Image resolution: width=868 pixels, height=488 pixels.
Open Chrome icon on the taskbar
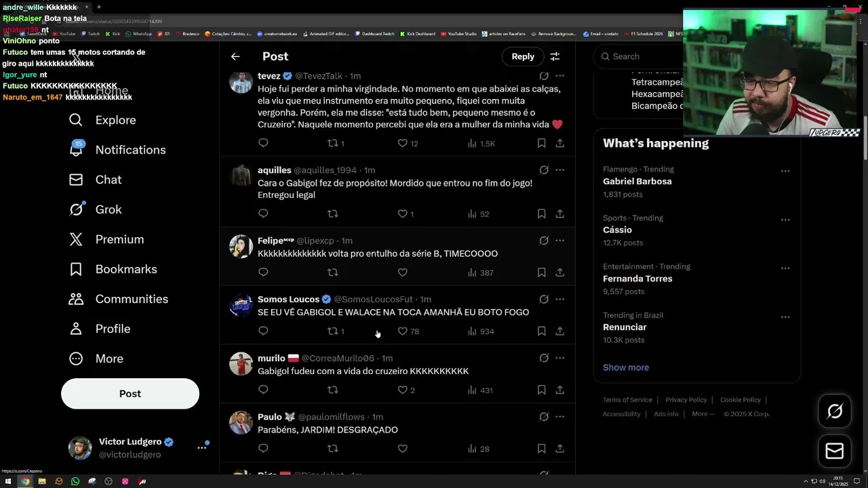25,481
